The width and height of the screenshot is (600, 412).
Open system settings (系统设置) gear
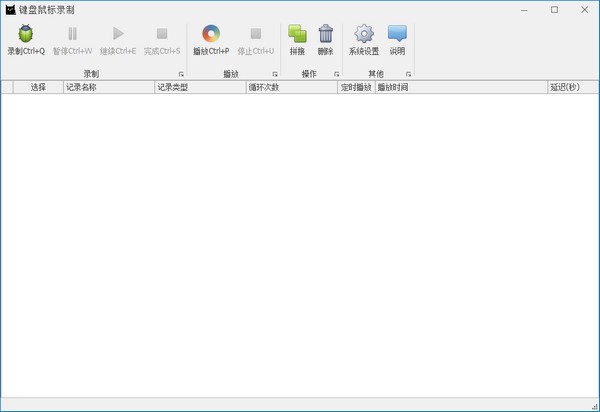tap(364, 34)
